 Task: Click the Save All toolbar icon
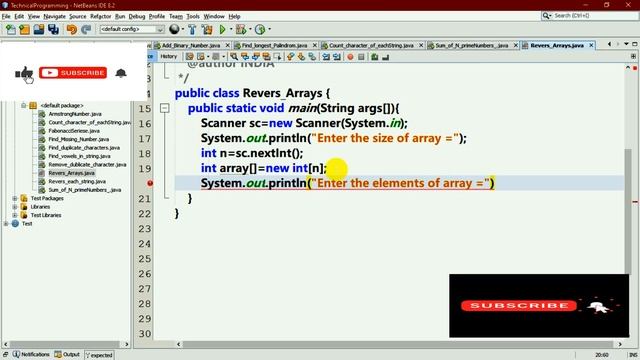pos(53,29)
